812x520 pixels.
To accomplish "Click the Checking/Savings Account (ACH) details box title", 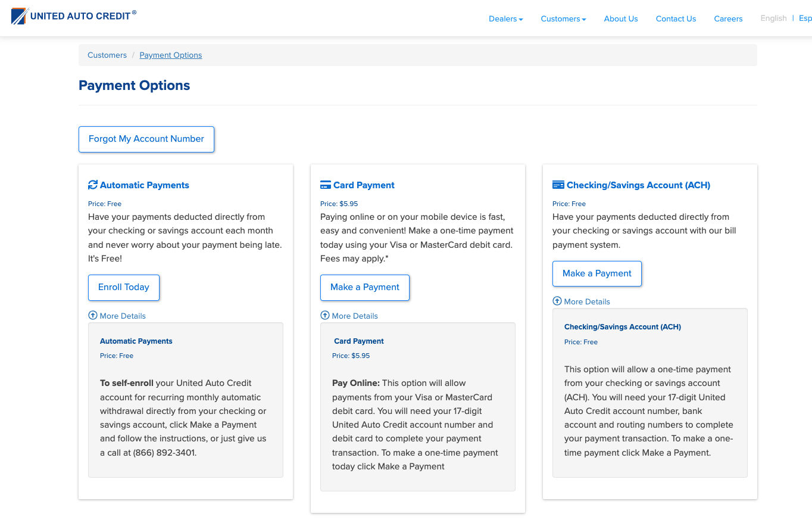I will (x=623, y=327).
